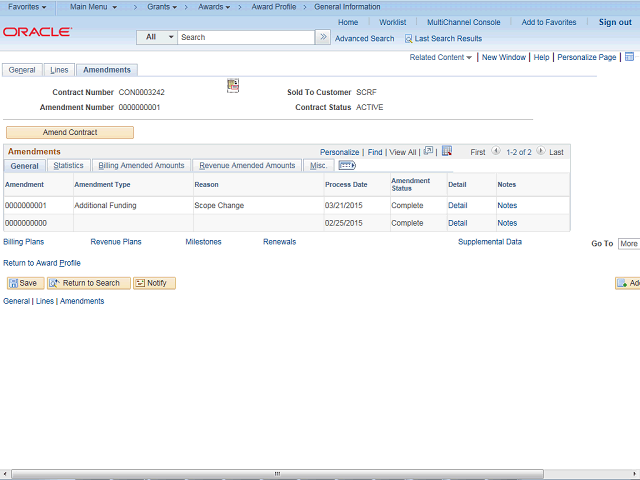Click the Help link
Image resolution: width=640 pixels, height=480 pixels.
(541, 57)
